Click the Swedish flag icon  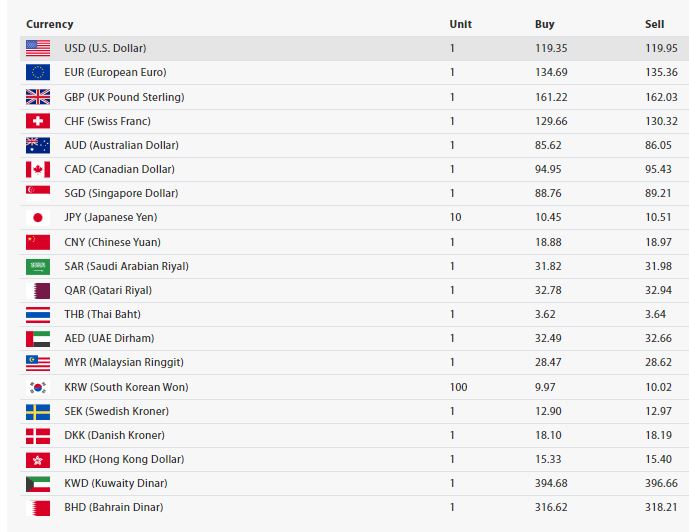pos(38,412)
